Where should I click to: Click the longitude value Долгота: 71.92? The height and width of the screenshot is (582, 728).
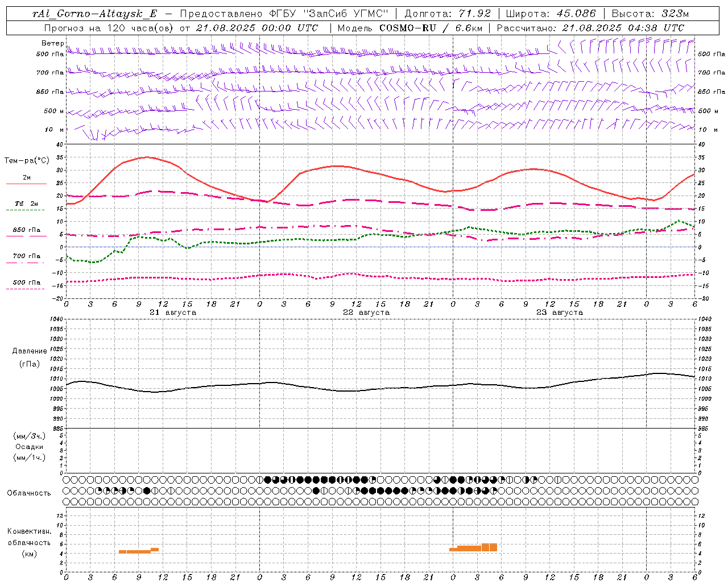pos(448,14)
